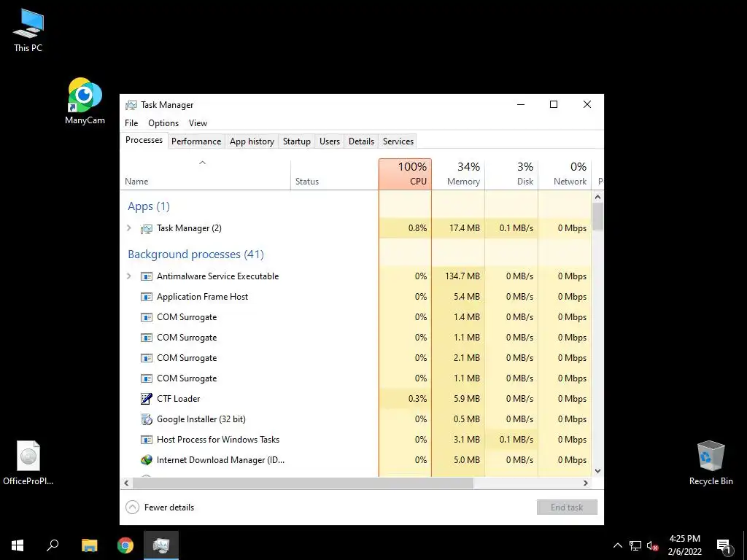This screenshot has height=560, width=747.
Task: Open File Explorer from the taskbar
Action: (x=89, y=545)
